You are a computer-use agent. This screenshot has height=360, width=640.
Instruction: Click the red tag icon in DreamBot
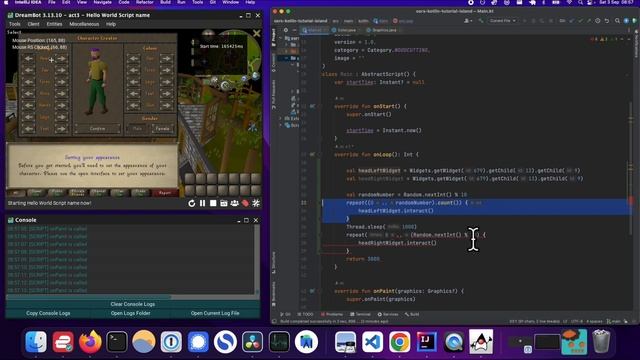pos(245,203)
